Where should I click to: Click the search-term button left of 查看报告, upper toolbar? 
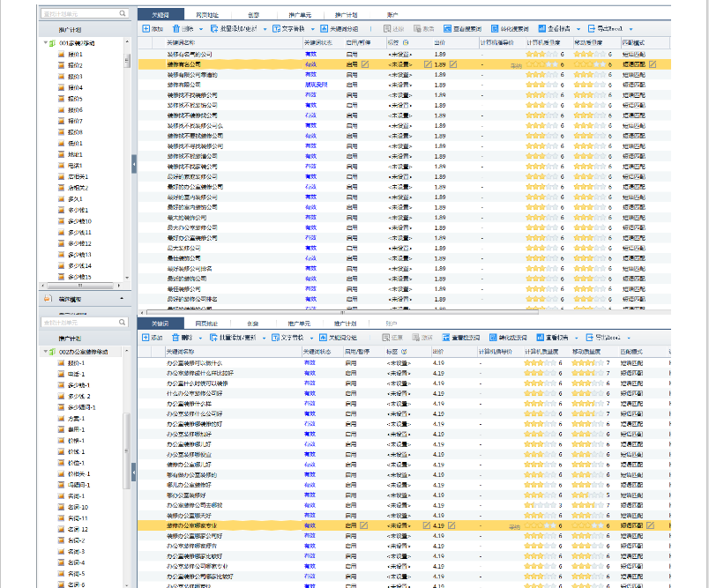tap(510, 29)
